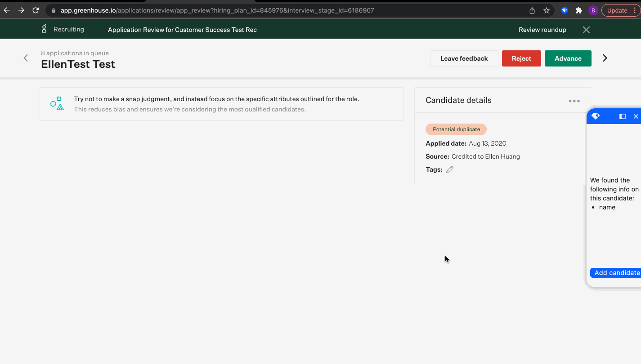Click the next candidate chevron arrow
641x364 pixels.
click(605, 58)
